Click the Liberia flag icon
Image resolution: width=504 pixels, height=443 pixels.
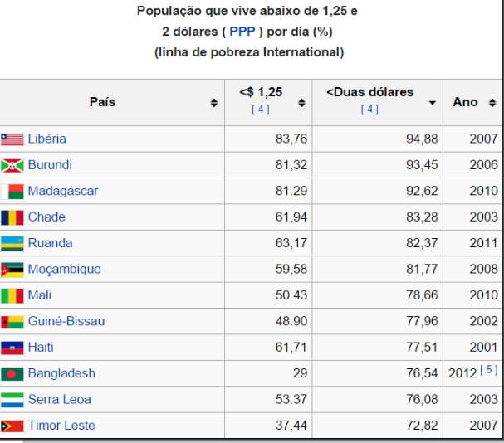[x=12, y=139]
